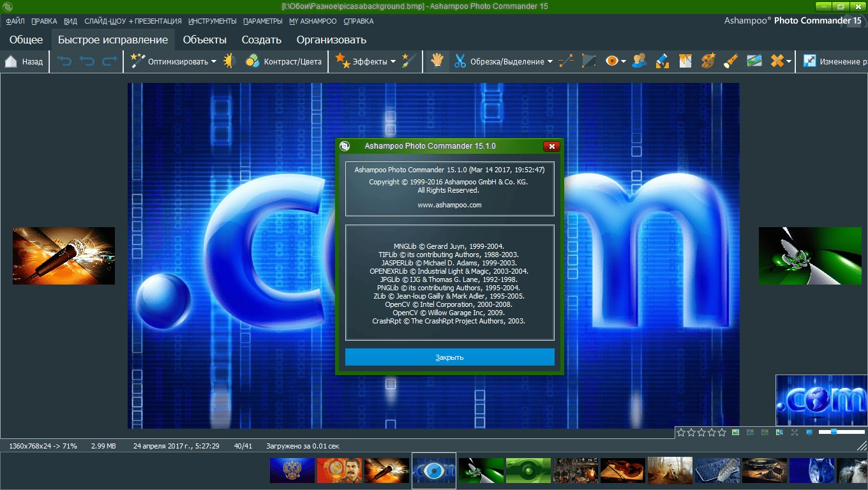The height and width of the screenshot is (490, 868).
Task: Click www.ashampoo.com in the about dialog
Action: (449, 205)
